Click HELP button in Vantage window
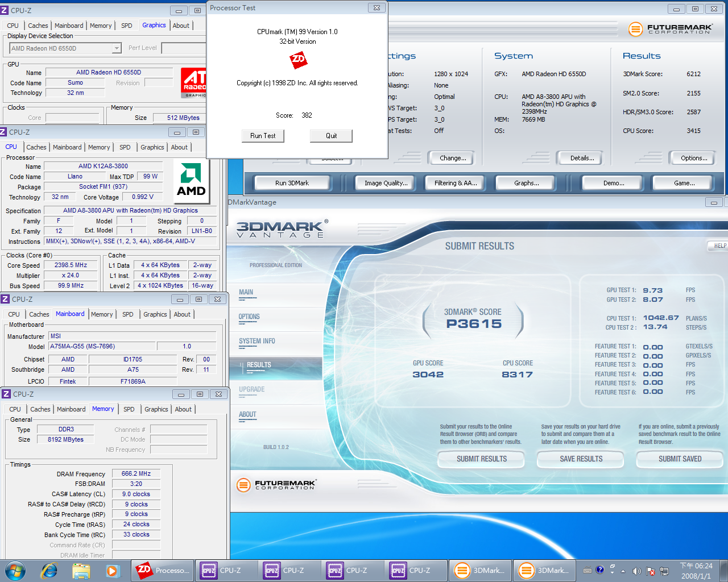This screenshot has height=582, width=728. click(719, 246)
